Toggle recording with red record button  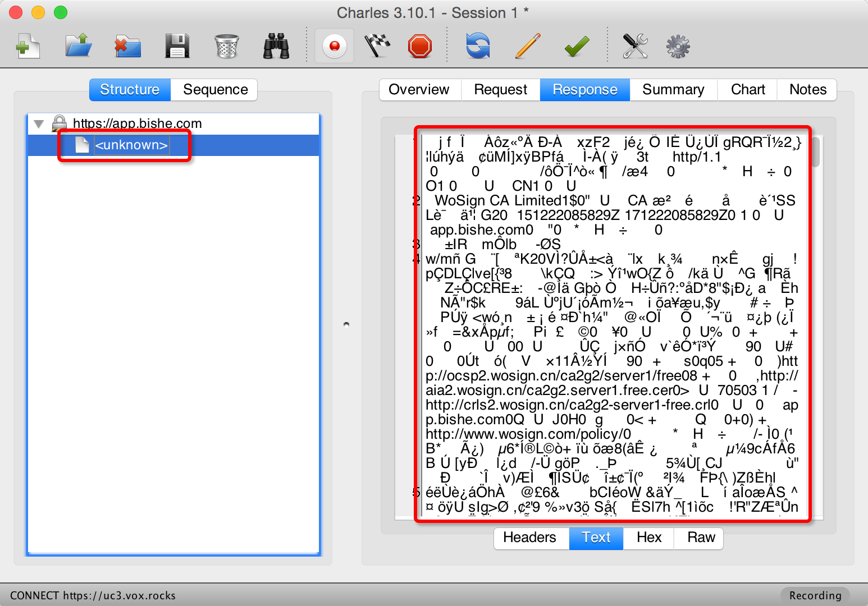pyautogui.click(x=335, y=46)
